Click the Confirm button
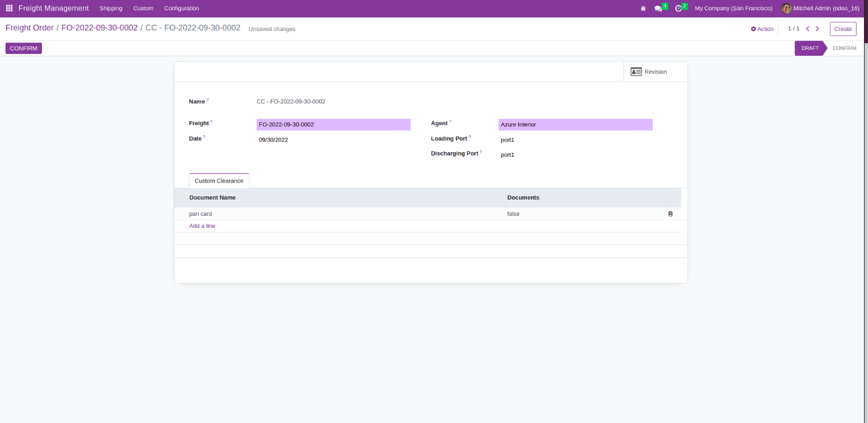Image resolution: width=868 pixels, height=423 pixels. 24,48
